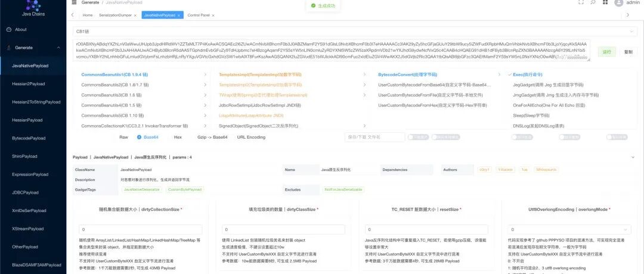Switch to the SerializationDumper tab
The height and width of the screenshot is (274, 644).
116,15
